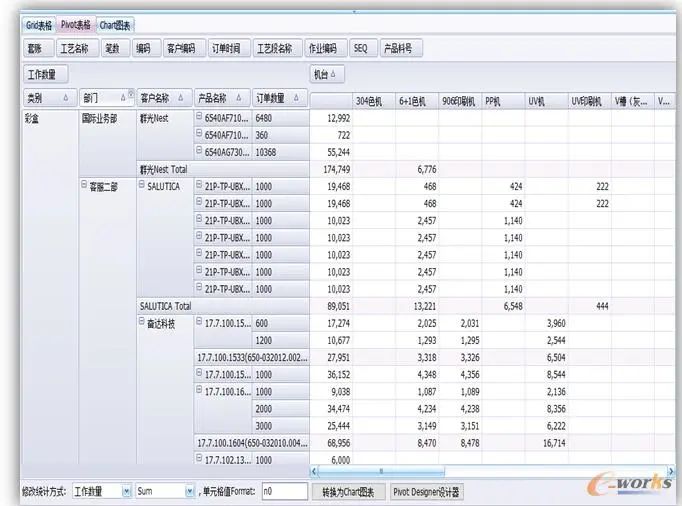Sort the 产品名称 field header
682x506 pixels.
(239, 98)
